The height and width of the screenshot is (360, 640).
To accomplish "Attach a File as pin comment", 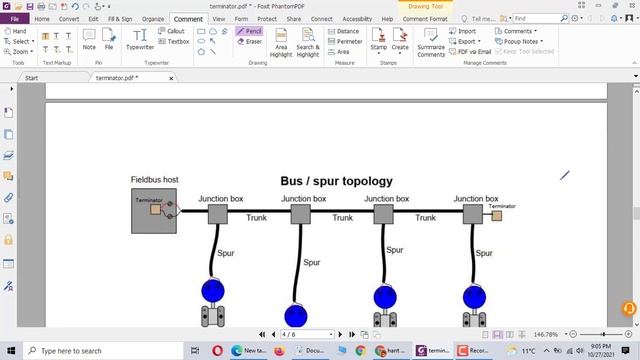I will 109,40.
